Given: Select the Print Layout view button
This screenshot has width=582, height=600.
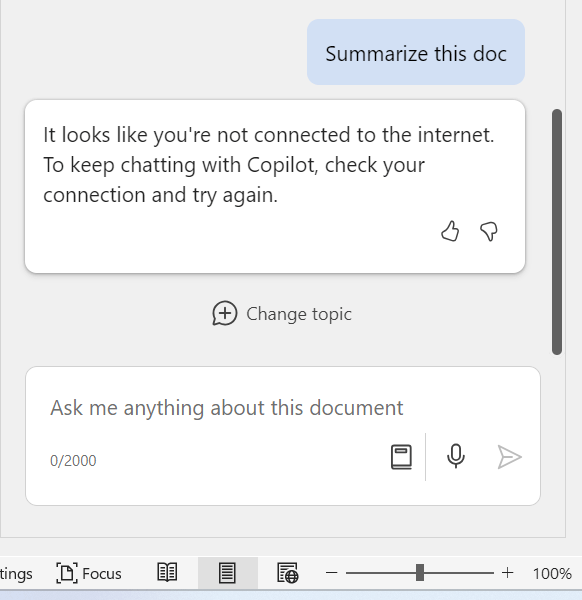Looking at the screenshot, I should coord(227,573).
